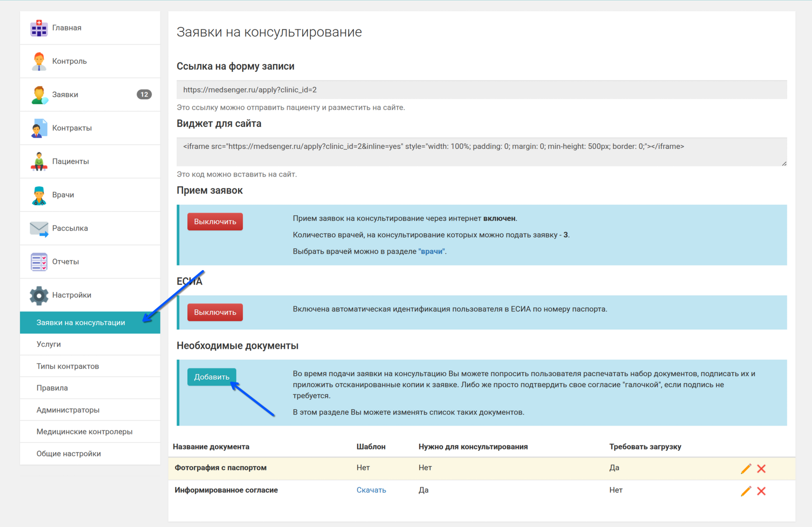Click the Пациенты patient icon

[x=39, y=161]
